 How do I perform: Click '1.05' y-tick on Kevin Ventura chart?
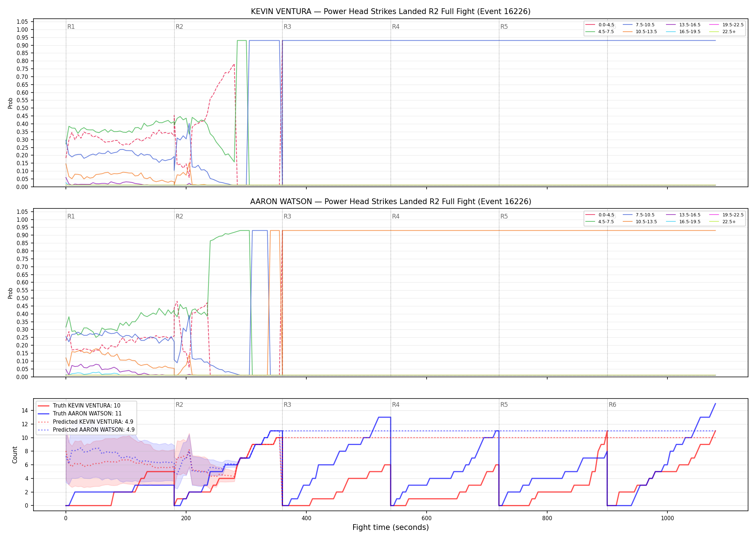point(22,22)
